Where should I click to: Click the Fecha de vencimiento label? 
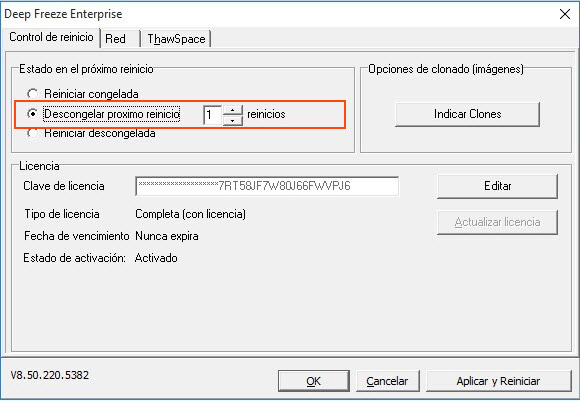click(77, 236)
